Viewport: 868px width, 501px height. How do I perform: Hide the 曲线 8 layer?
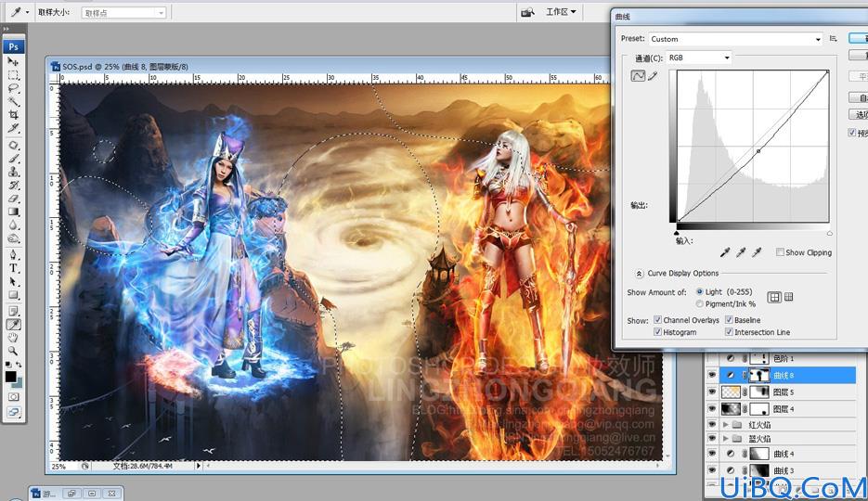712,375
